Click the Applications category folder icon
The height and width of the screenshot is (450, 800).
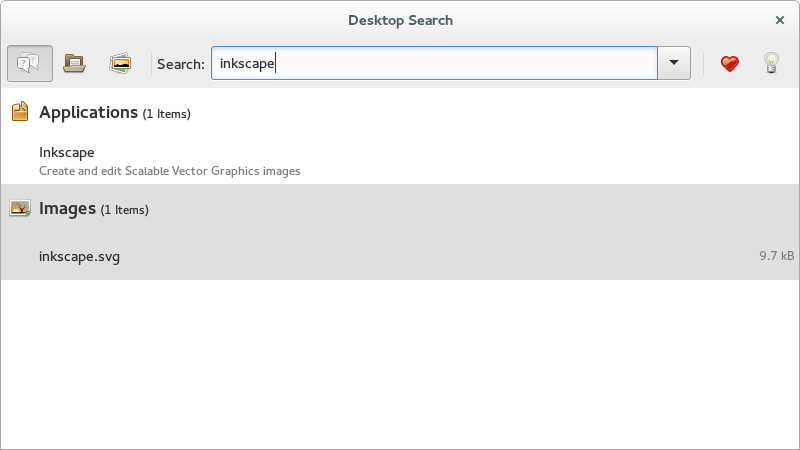tap(19, 111)
